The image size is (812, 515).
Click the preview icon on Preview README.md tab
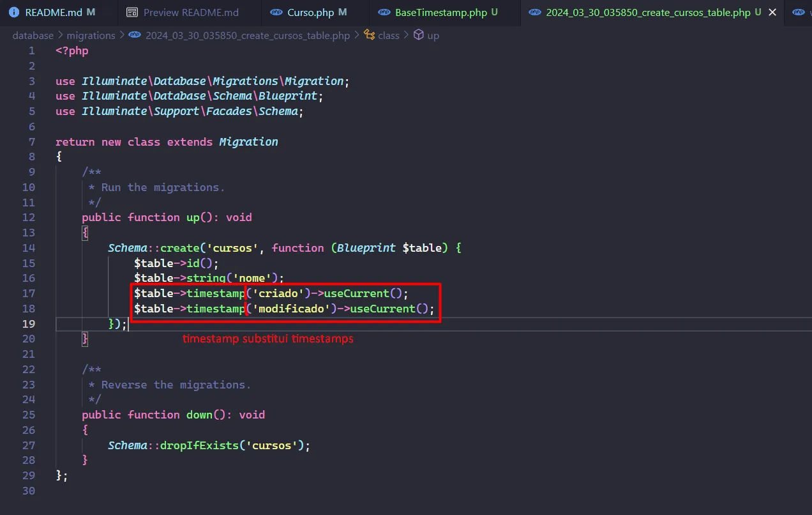(x=132, y=13)
